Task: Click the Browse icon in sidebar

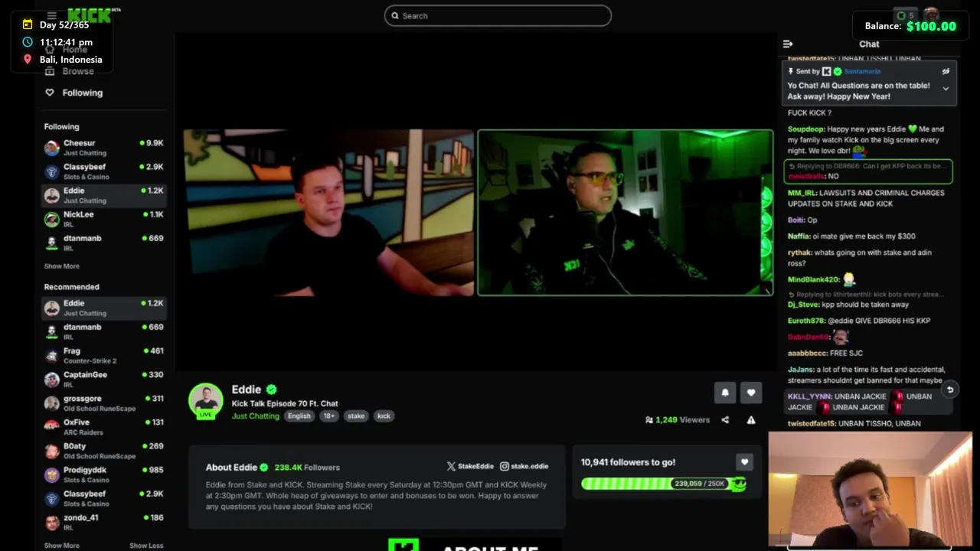Action: click(50, 71)
